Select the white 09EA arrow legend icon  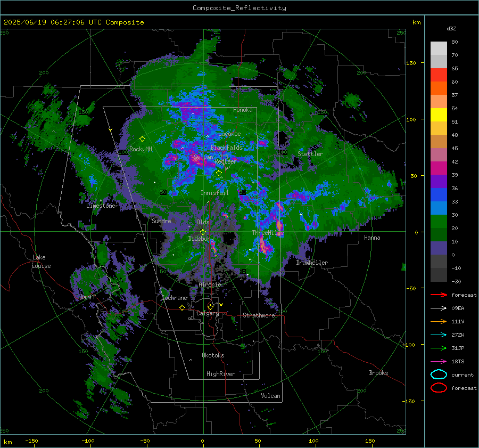coord(439,308)
